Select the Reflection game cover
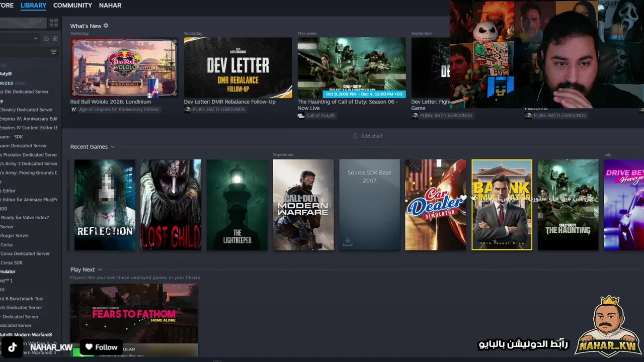This screenshot has width=644, height=362. [x=105, y=205]
